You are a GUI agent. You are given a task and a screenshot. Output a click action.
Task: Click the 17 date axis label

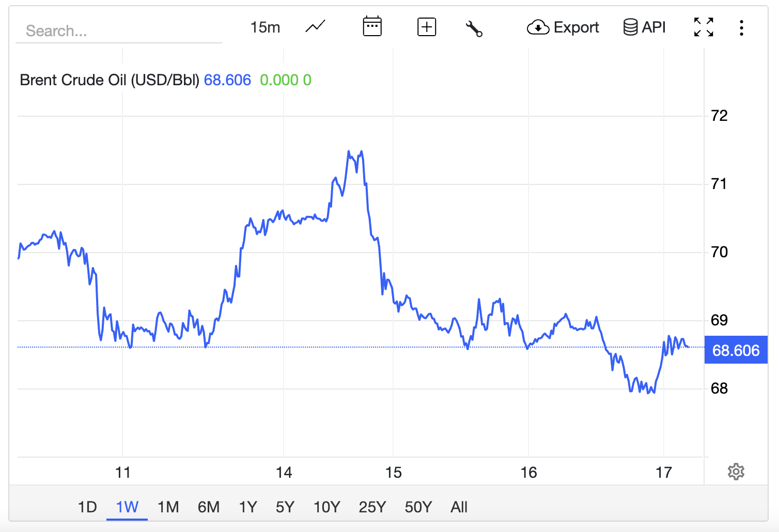pos(664,473)
